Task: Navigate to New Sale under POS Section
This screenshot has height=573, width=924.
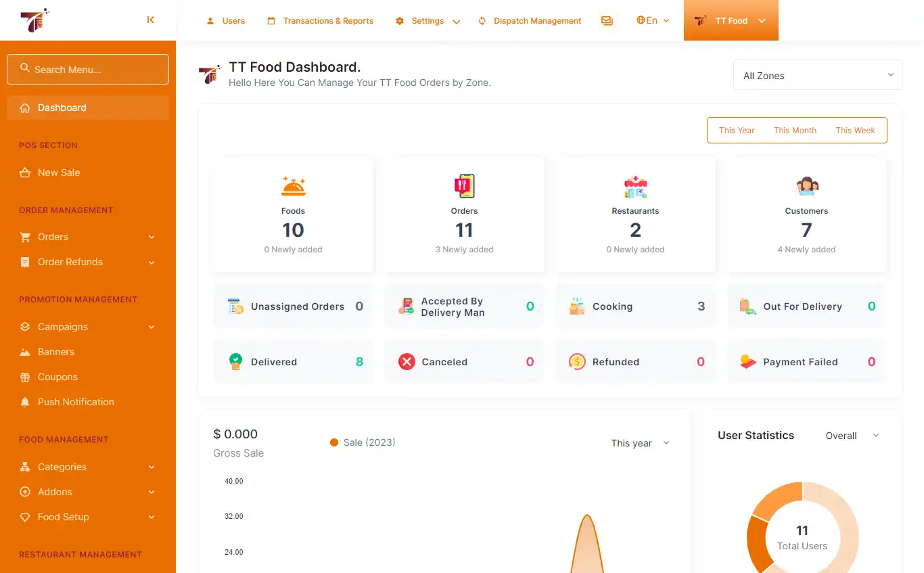Action: [x=58, y=173]
